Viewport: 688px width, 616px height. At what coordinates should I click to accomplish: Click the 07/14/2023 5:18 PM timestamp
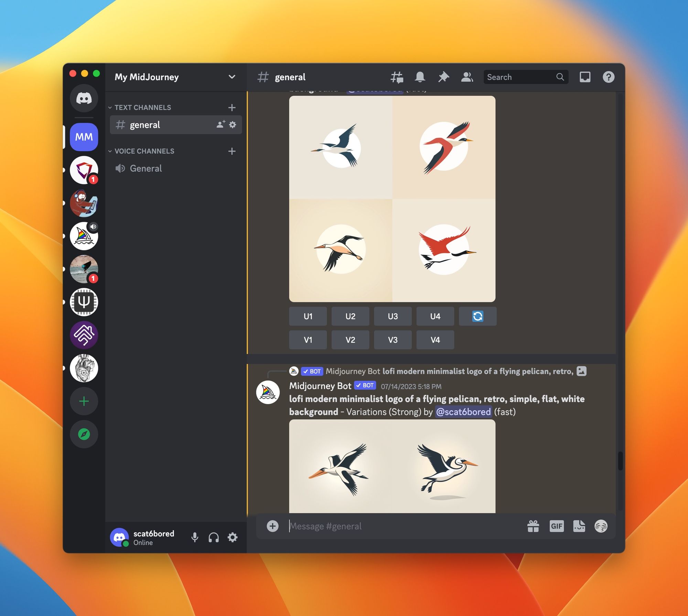click(x=411, y=386)
